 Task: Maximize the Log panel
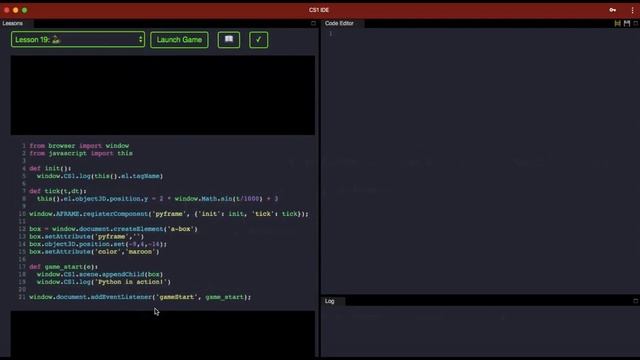(x=636, y=301)
